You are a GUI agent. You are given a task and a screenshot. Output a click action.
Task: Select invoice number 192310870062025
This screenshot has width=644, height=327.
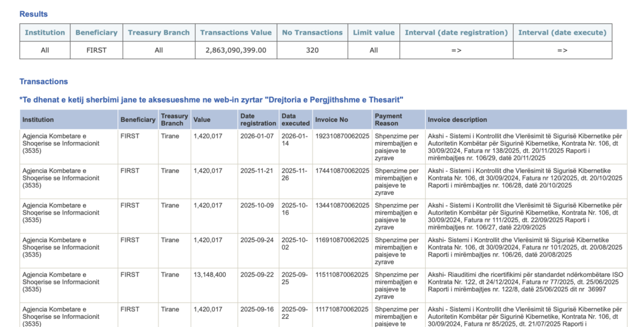point(342,136)
